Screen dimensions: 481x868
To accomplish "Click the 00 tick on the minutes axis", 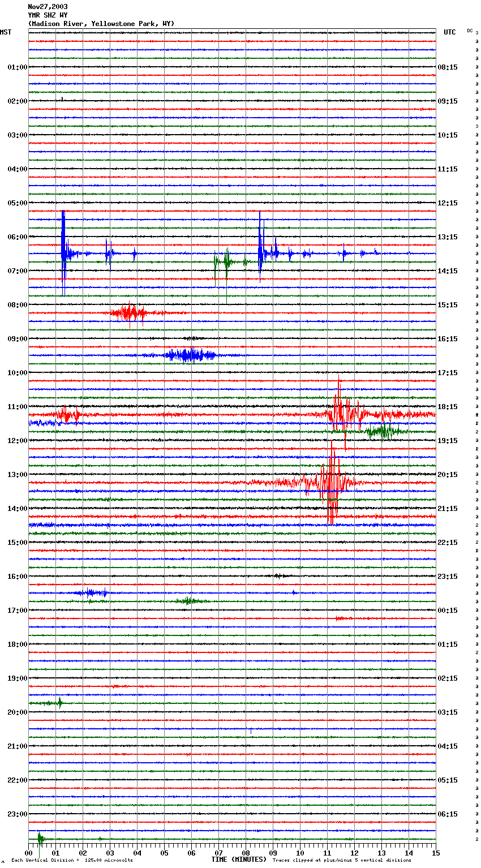I will 29,853.
